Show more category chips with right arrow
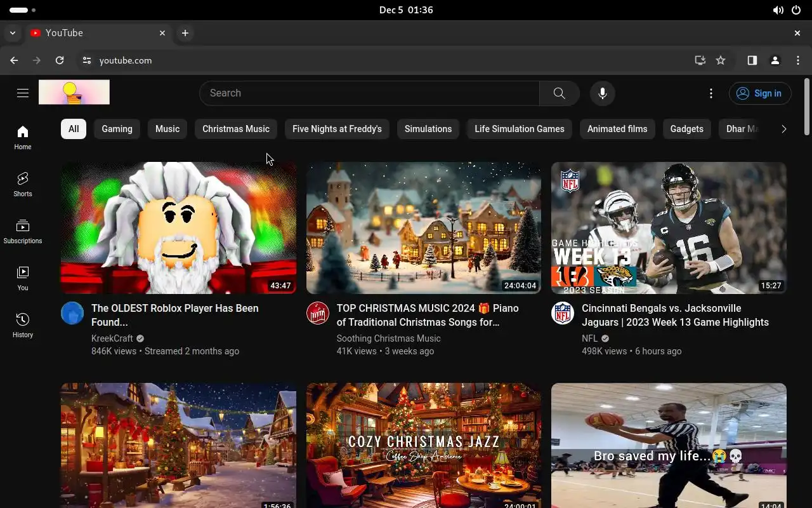This screenshot has height=508, width=812. click(x=784, y=129)
